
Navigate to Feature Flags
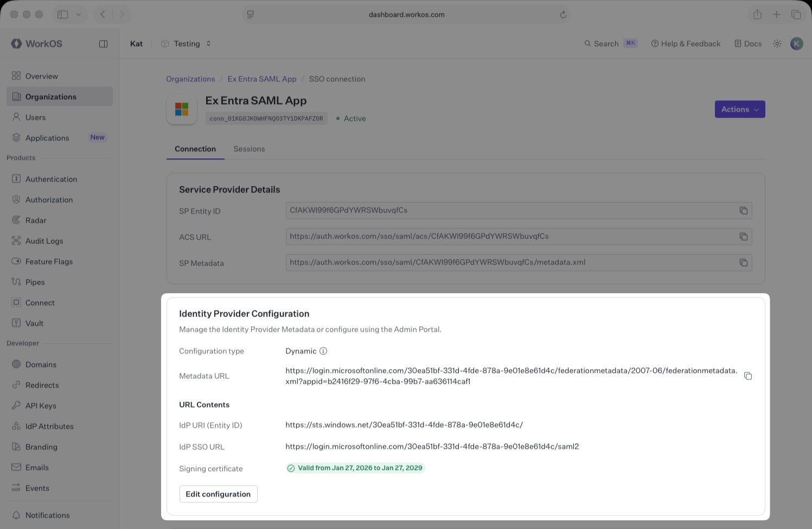[60, 261]
